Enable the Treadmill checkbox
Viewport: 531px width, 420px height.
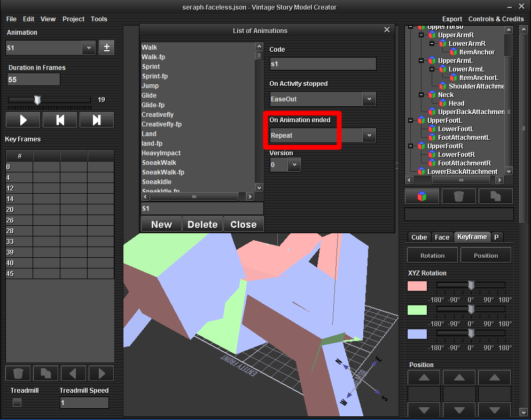pos(17,402)
